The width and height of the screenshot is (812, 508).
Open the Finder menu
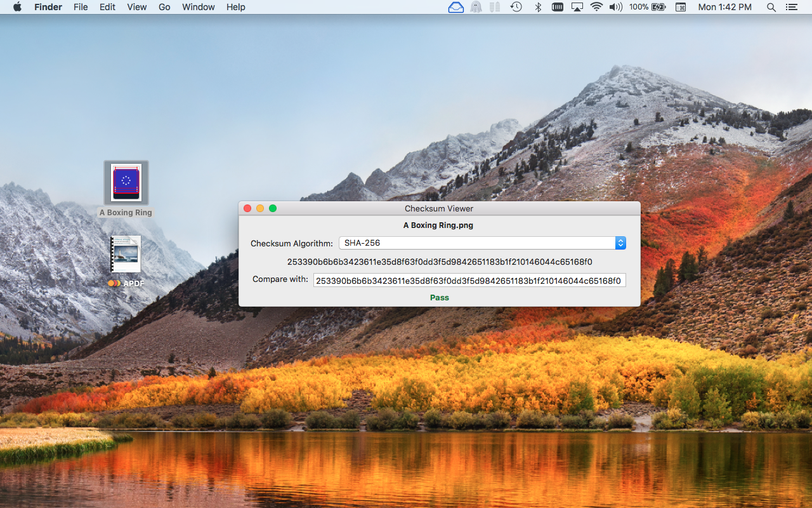pos(48,7)
